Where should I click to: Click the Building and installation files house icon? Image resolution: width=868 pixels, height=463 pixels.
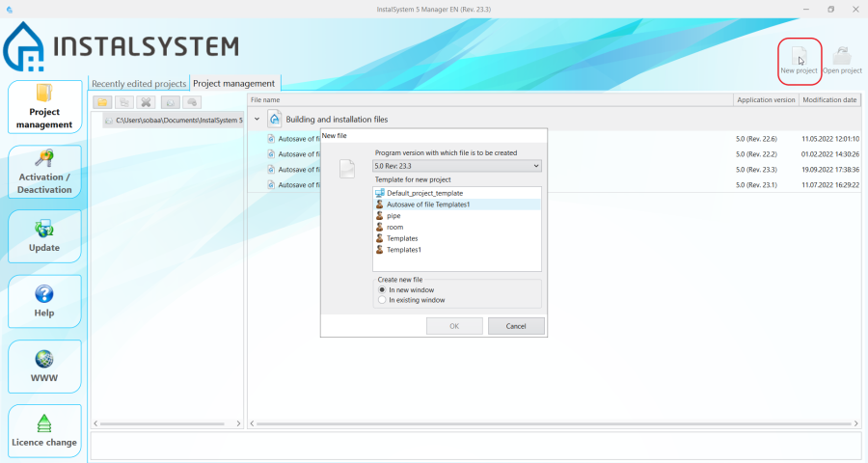(275, 119)
